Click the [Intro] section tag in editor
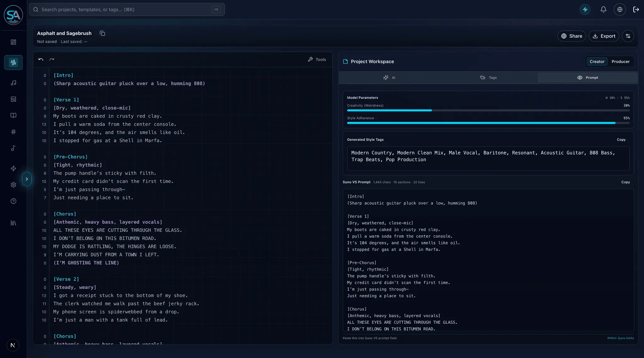This screenshot has width=644, height=358. coord(63,75)
